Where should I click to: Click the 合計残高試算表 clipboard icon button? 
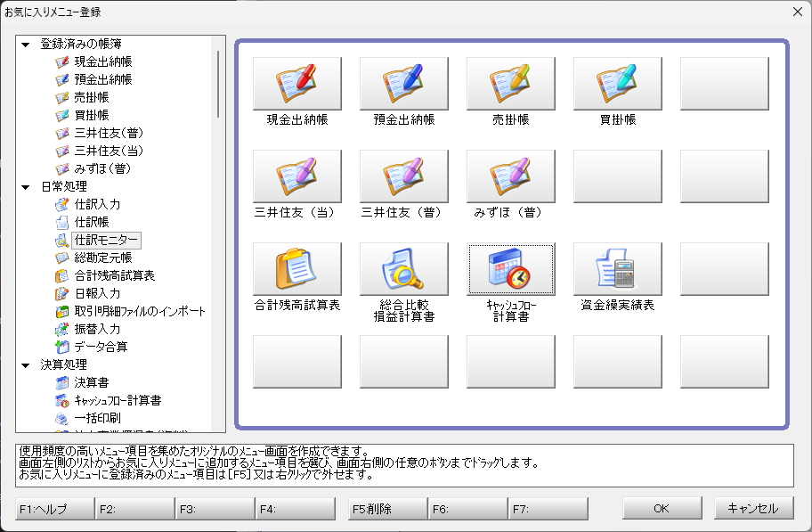click(x=297, y=269)
